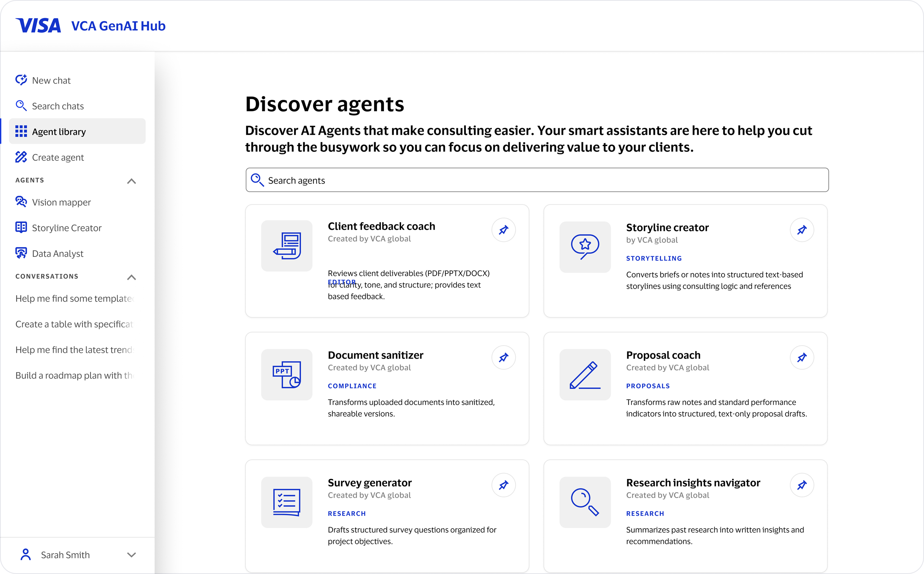This screenshot has width=924, height=574.
Task: Pin the Research insights navigator agent
Action: point(802,485)
